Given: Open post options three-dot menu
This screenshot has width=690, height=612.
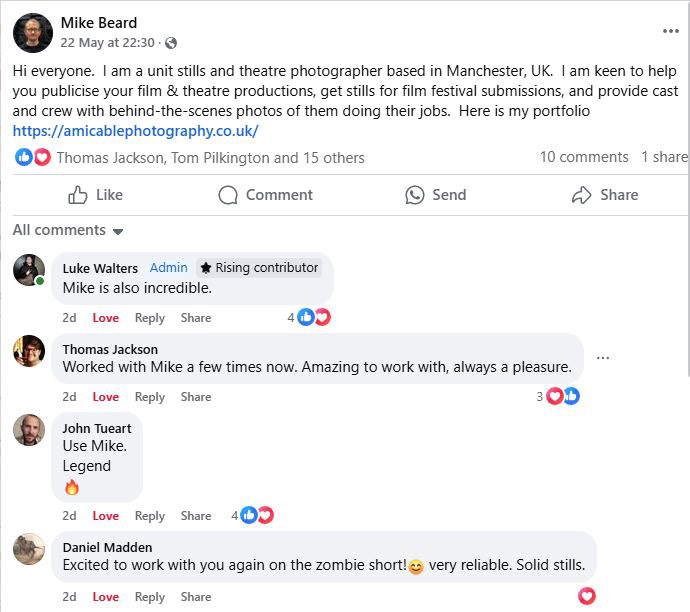Looking at the screenshot, I should 670,31.
